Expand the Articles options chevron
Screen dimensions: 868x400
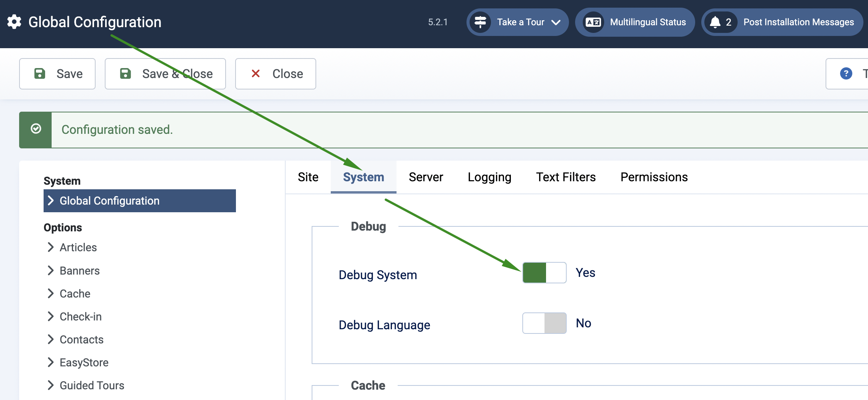click(x=50, y=247)
